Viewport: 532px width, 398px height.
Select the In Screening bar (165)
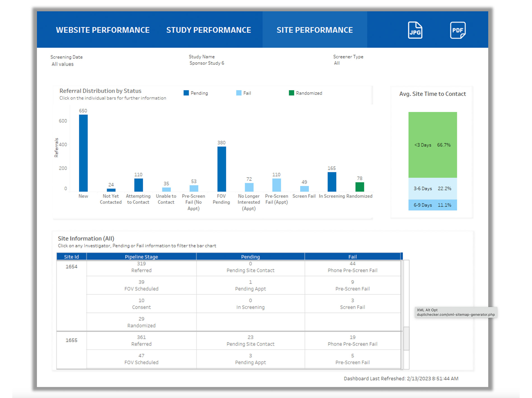(x=332, y=182)
